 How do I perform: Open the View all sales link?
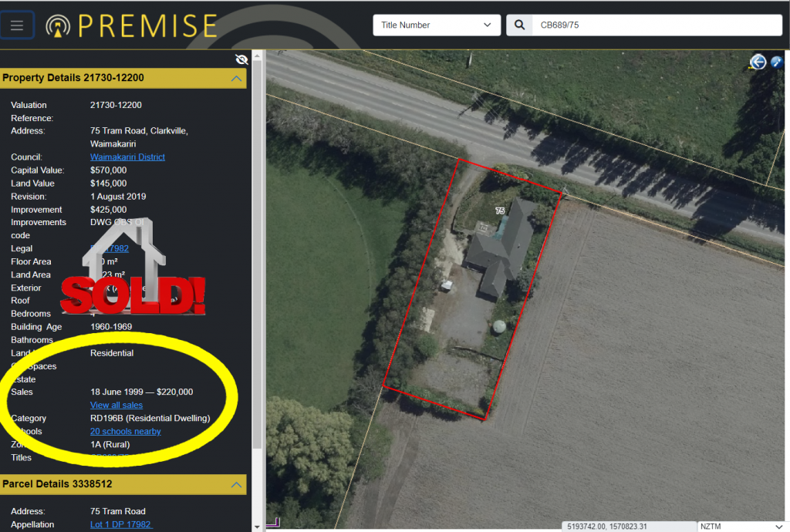point(116,405)
